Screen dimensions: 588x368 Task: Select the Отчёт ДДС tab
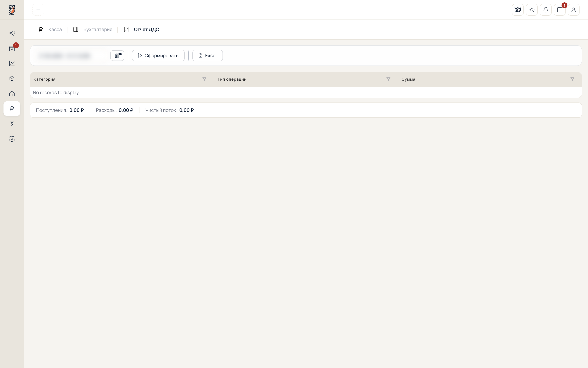(x=141, y=29)
